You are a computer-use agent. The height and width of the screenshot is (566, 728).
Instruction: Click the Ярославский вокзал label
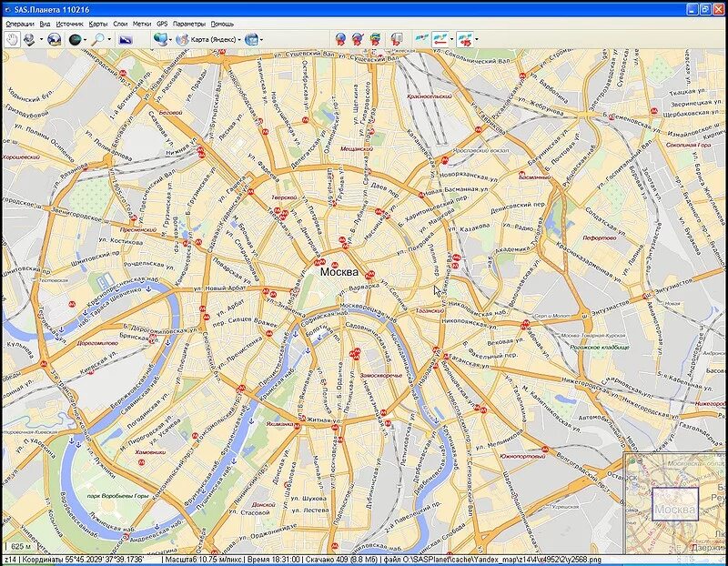tap(480, 150)
